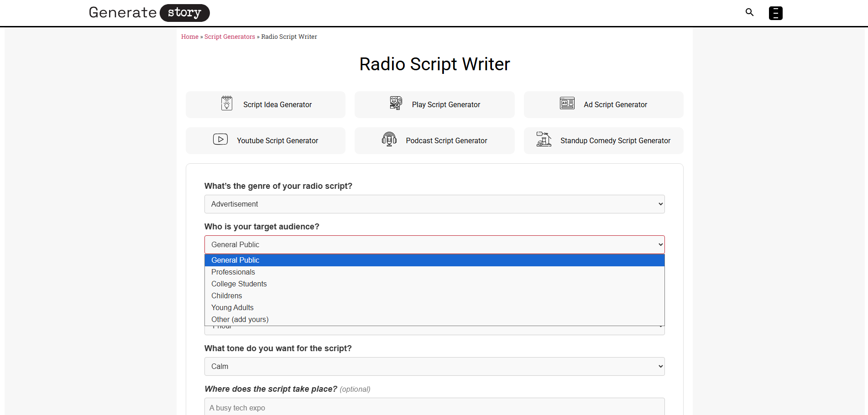Open the genre dropdown showing Advertisement
Viewport: 868px width, 415px height.
(x=434, y=204)
